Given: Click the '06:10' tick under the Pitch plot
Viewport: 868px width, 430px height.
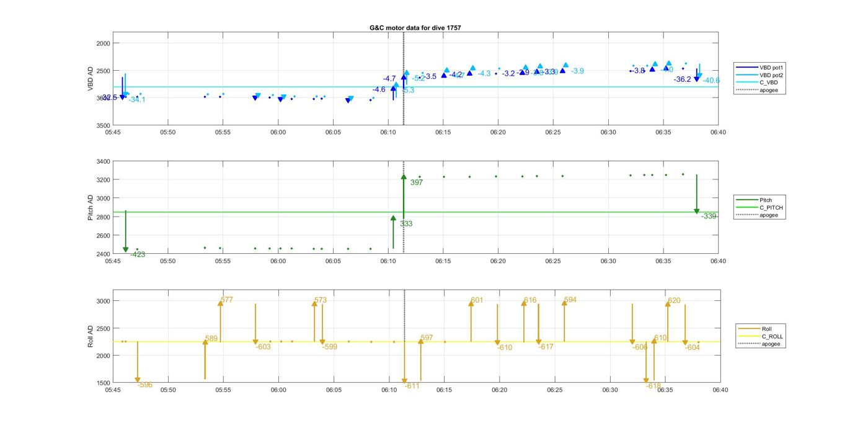Looking at the screenshot, I should [x=388, y=261].
